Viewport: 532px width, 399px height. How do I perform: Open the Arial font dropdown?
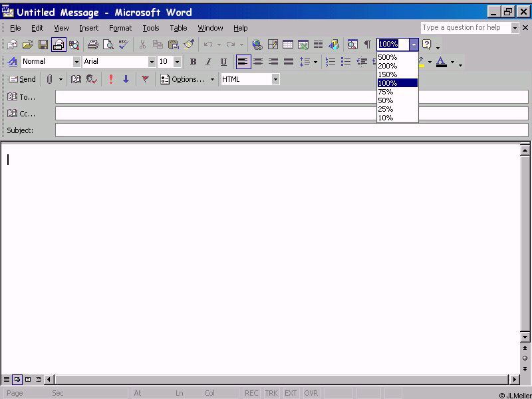(152, 62)
